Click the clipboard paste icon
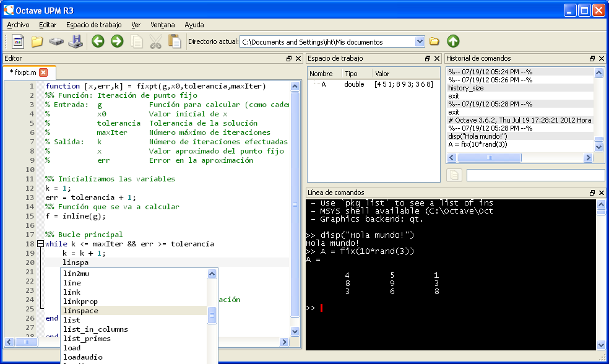The width and height of the screenshot is (609, 364). (175, 41)
